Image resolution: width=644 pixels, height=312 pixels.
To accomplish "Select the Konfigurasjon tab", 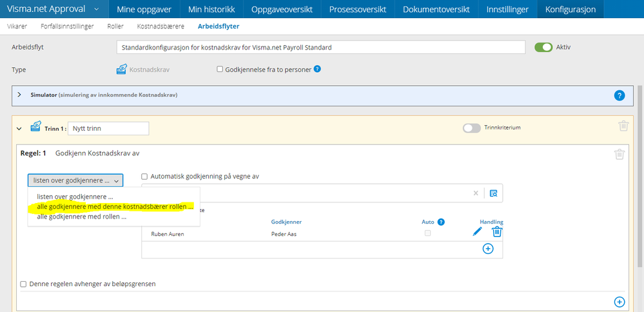I will (x=571, y=9).
